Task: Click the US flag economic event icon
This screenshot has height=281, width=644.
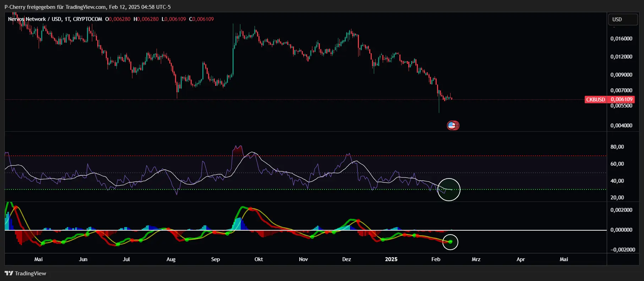Action: (452, 125)
